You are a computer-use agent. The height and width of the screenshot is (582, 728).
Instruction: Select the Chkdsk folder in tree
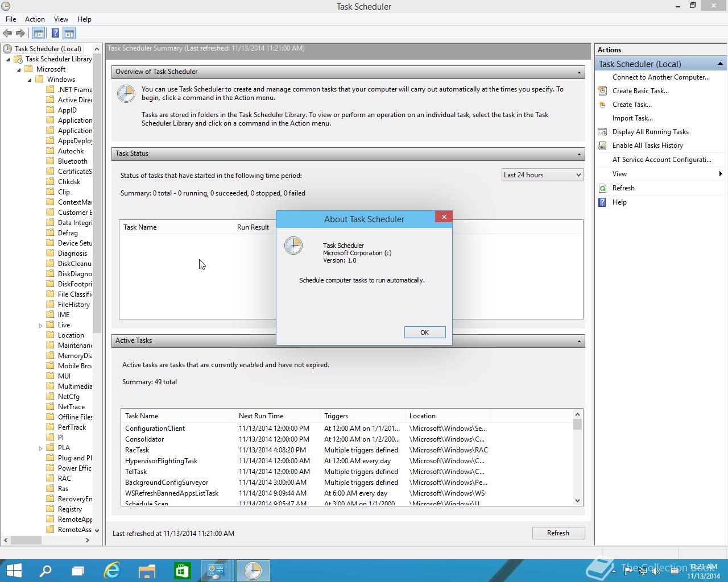point(69,182)
